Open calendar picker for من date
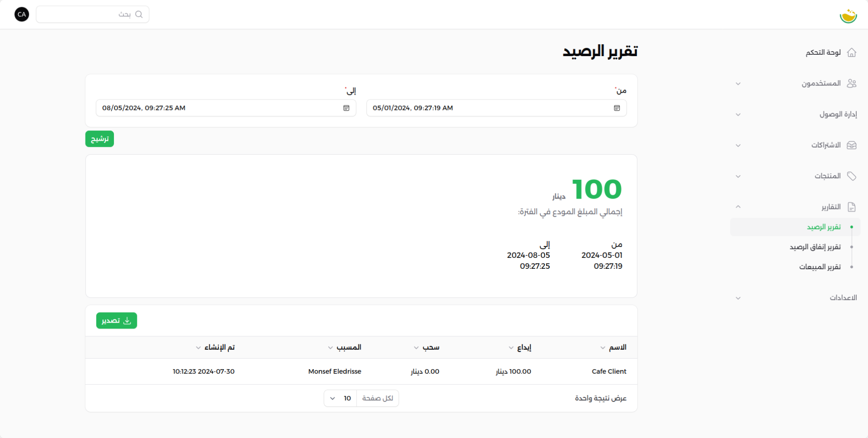 pos(617,108)
